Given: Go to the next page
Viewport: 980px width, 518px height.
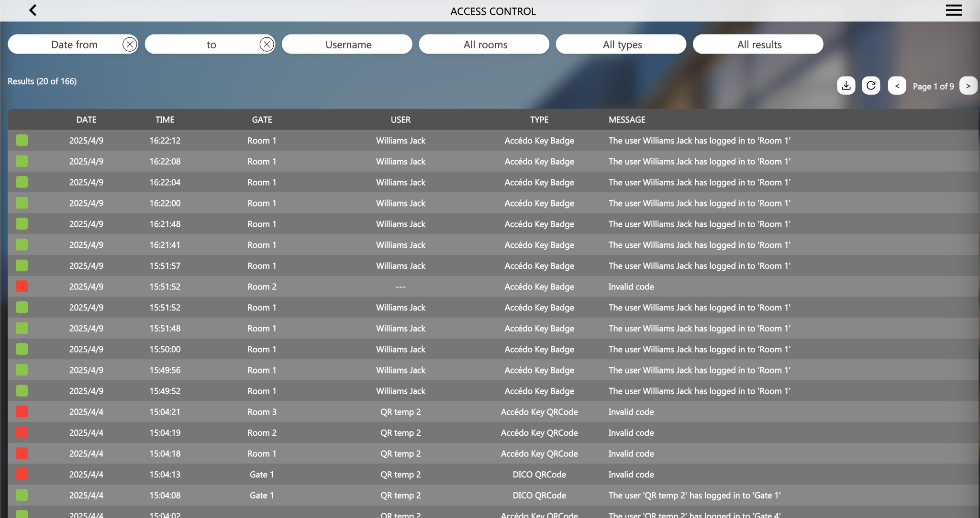Looking at the screenshot, I should pos(968,86).
